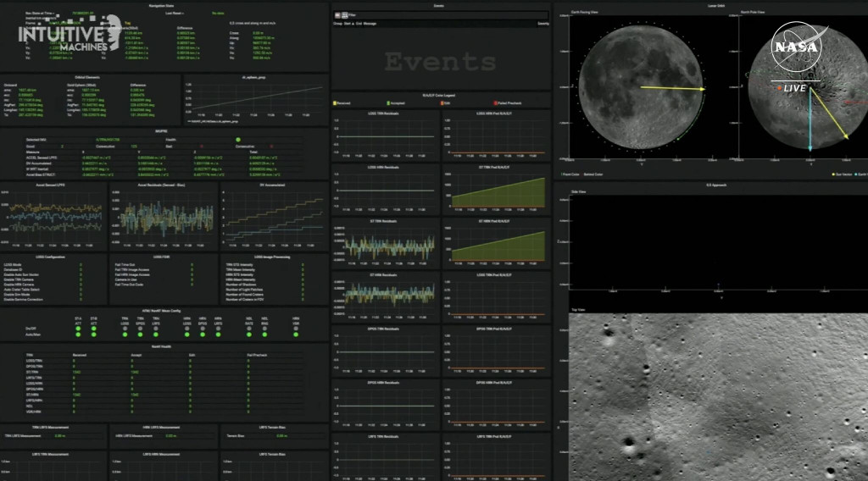Image resolution: width=868 pixels, height=481 pixels.
Task: Click the Fail Precheck header in NavKF Health
Action: (257, 355)
